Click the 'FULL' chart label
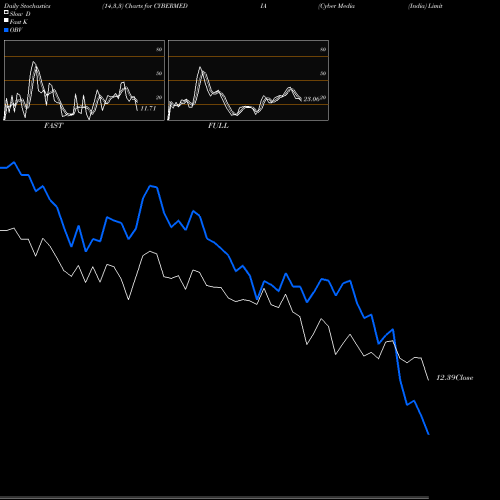 point(218,126)
